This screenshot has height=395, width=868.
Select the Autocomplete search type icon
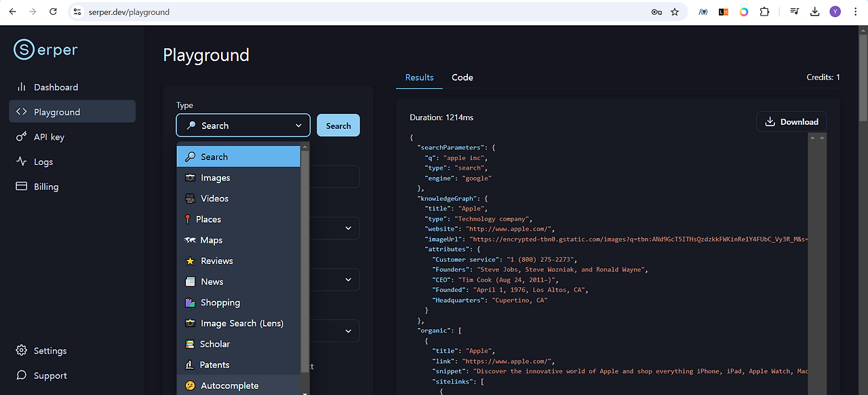click(x=191, y=385)
